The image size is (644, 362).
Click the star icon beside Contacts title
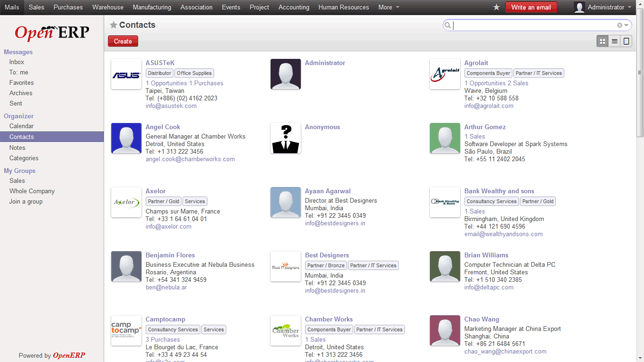113,25
